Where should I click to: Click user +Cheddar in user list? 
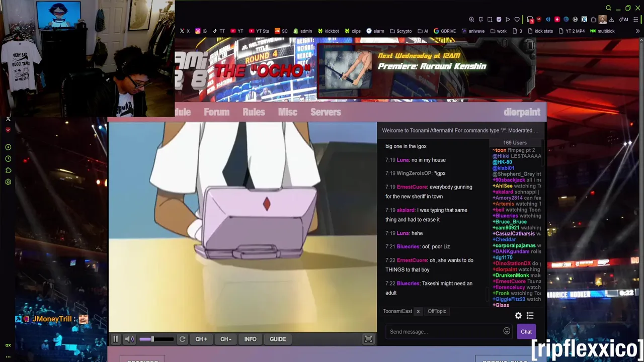click(x=505, y=239)
